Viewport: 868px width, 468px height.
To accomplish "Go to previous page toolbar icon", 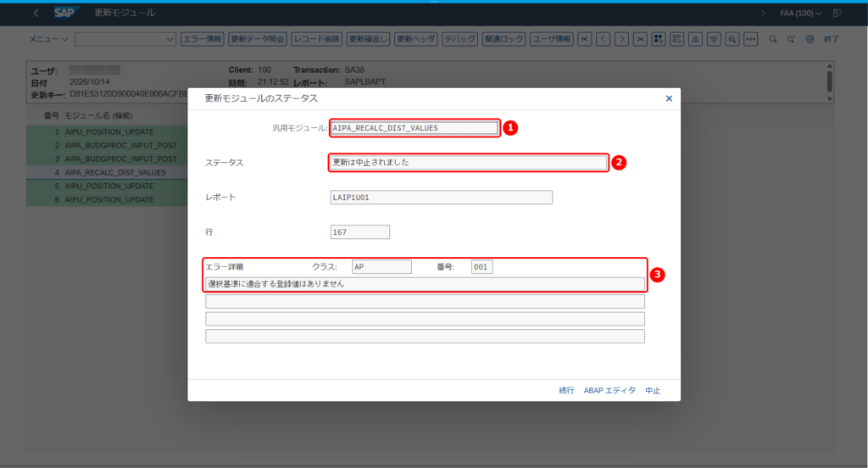I will pos(604,39).
